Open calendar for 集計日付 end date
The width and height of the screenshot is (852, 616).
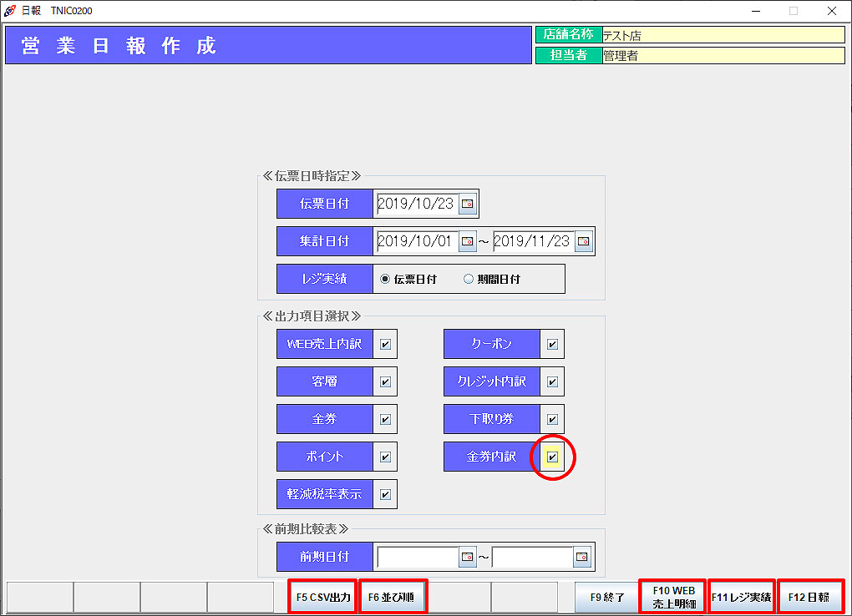[584, 241]
